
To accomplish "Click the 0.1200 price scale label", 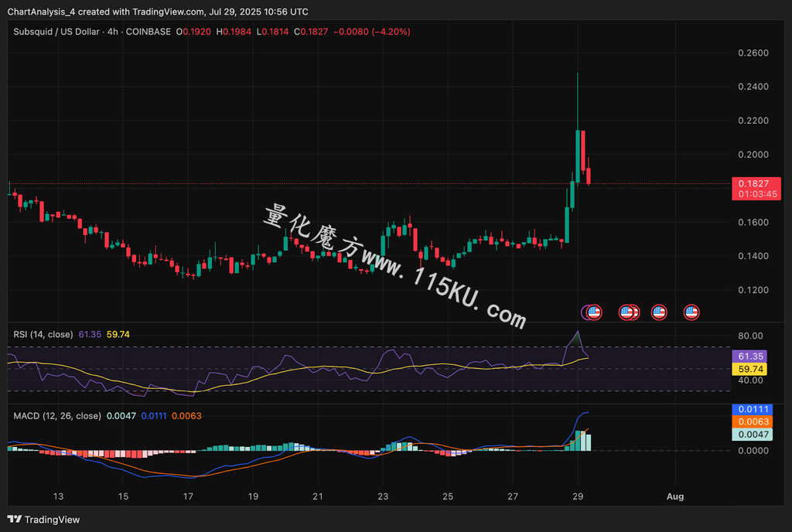I will 753,290.
